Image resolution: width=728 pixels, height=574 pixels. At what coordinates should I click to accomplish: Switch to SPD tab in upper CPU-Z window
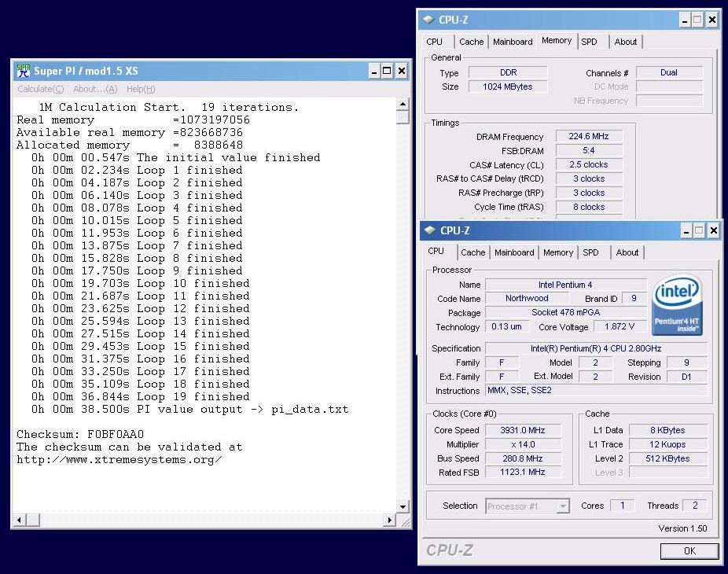(x=589, y=42)
